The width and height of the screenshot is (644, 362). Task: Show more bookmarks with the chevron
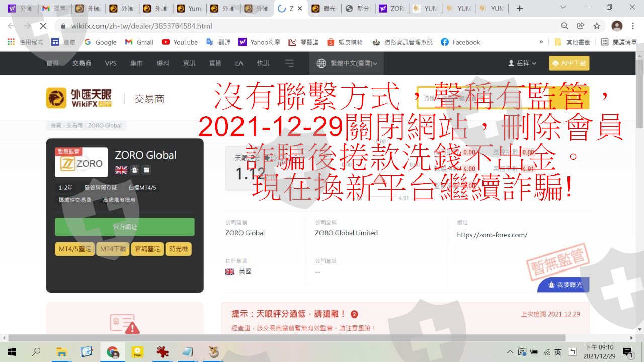click(541, 42)
